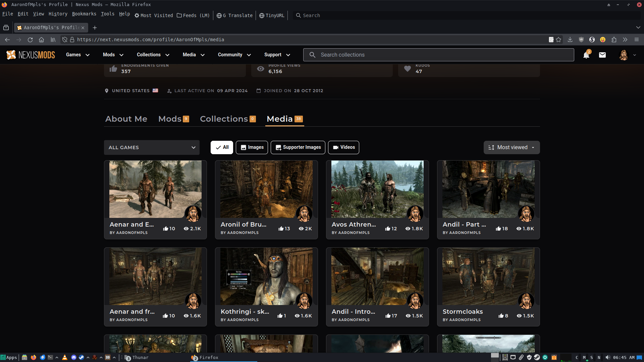This screenshot has width=644, height=362.
Task: Open the extensions puzzle icon
Action: [614, 40]
